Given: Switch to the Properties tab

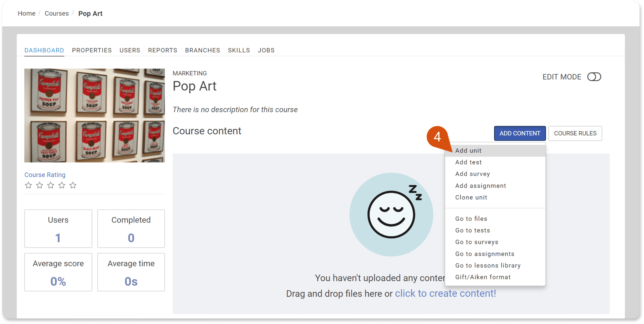Looking at the screenshot, I should click(92, 50).
